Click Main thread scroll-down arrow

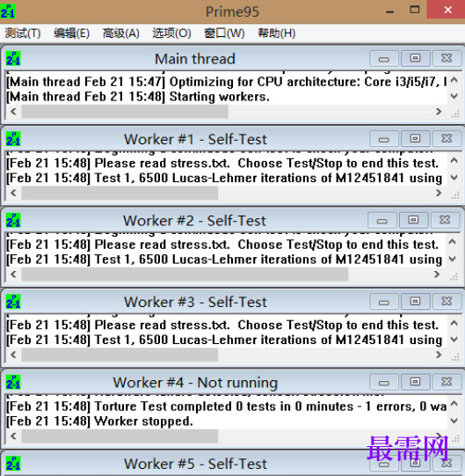454,97
